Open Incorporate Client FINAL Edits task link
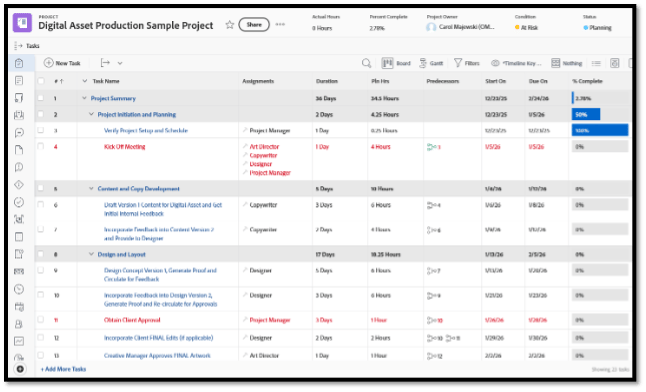Viewport: 646px width, 392px height. tap(158, 338)
